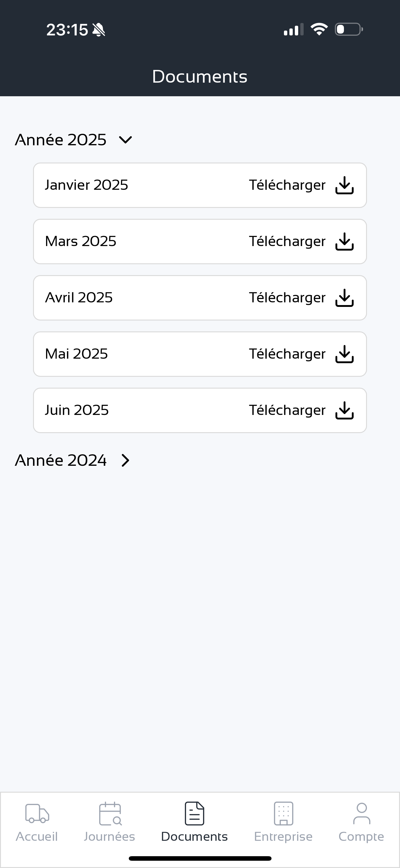Collapse the Année 2025 chevron
Viewport: 400px width, 868px height.
125,140
